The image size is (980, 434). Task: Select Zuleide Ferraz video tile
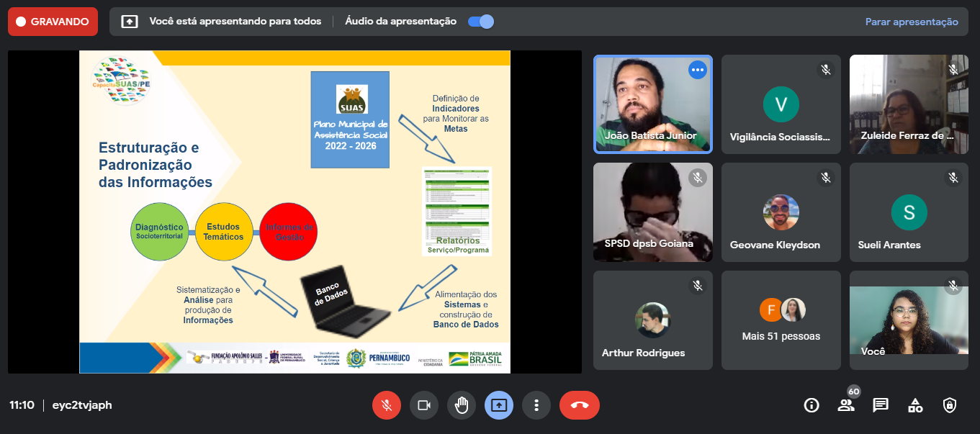pyautogui.click(x=909, y=104)
